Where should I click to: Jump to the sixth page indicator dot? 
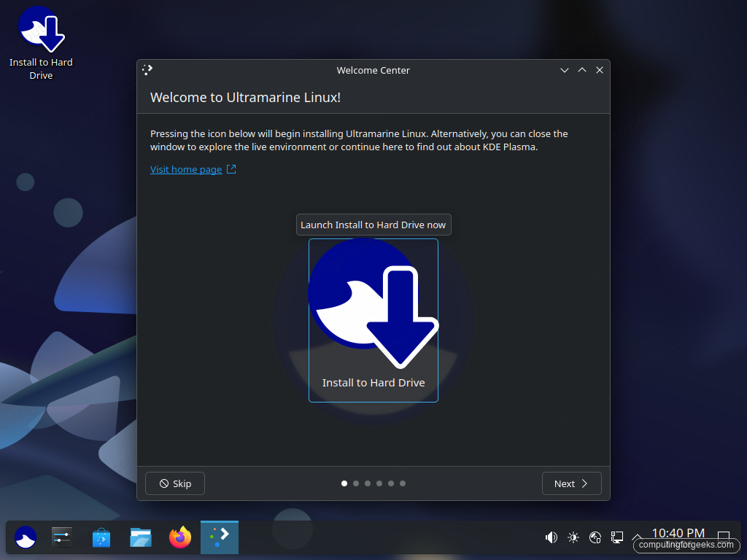tap(403, 483)
